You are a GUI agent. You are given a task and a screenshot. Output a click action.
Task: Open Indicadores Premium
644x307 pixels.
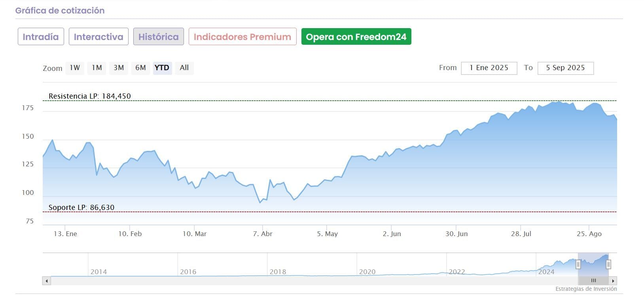pos(242,37)
